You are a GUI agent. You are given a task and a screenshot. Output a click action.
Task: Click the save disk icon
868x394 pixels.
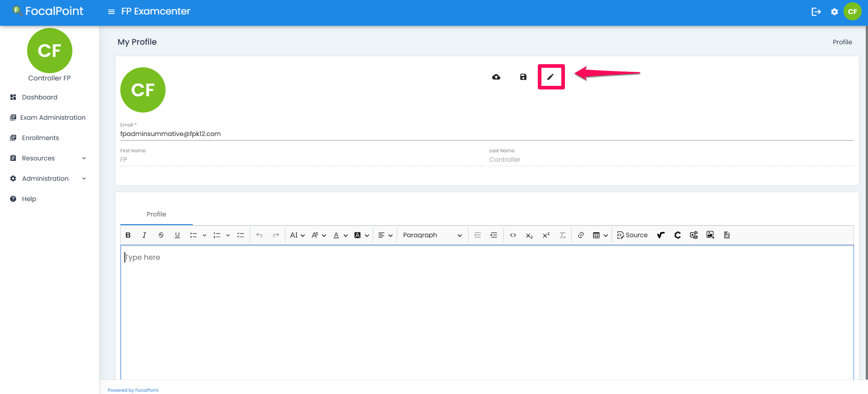523,77
